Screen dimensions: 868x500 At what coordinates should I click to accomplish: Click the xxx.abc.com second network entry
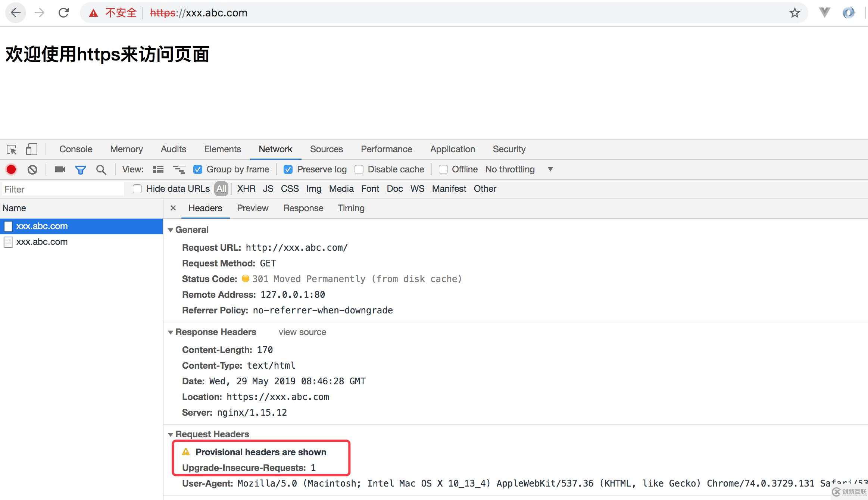coord(41,241)
